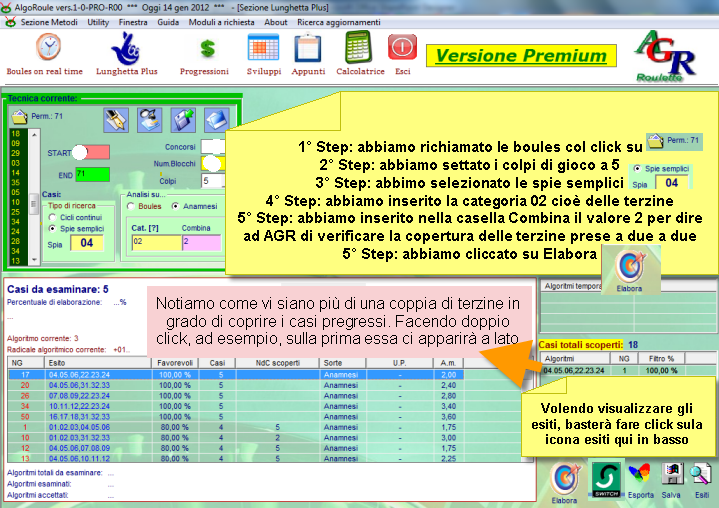Click boules list scroll down arrow
Screen dimensions: 719x508
34,260
